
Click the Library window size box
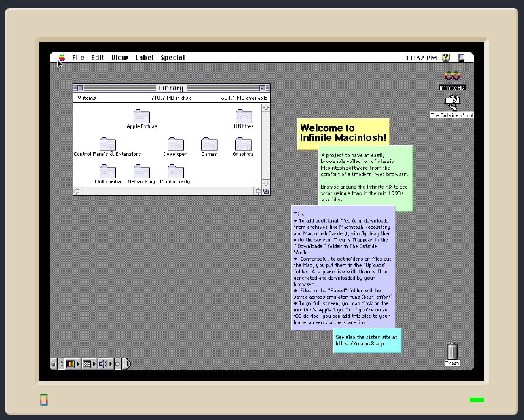pos(266,191)
